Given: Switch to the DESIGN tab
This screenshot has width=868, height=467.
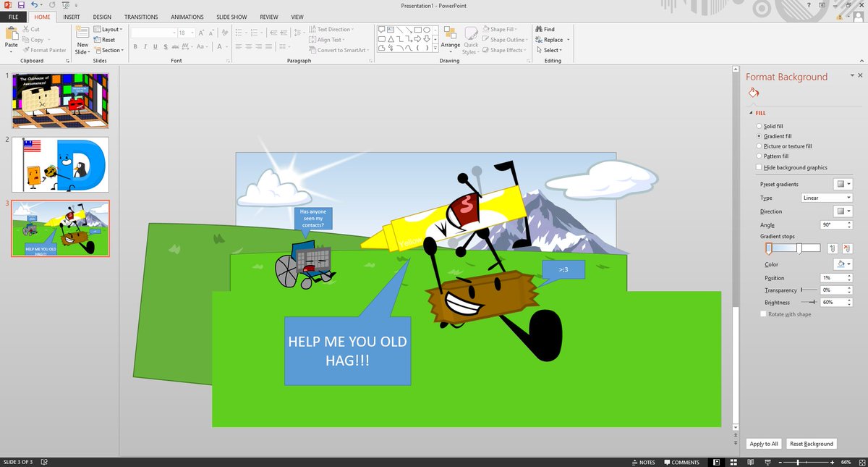Looking at the screenshot, I should click(x=102, y=17).
